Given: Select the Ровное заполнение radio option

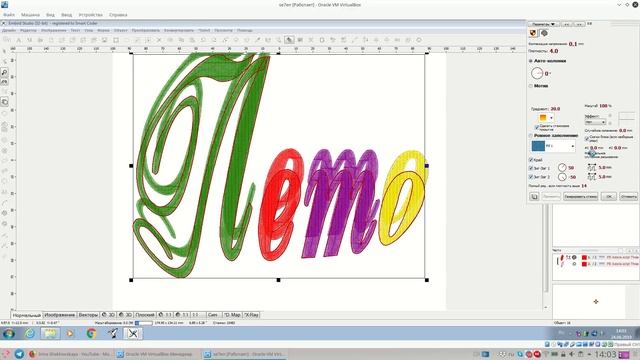Looking at the screenshot, I should (531, 136).
